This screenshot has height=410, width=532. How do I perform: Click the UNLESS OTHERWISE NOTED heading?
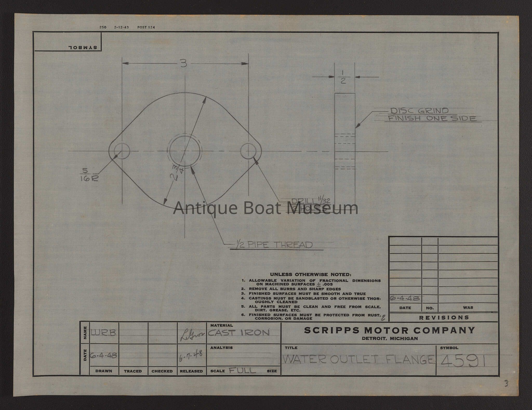coord(310,274)
